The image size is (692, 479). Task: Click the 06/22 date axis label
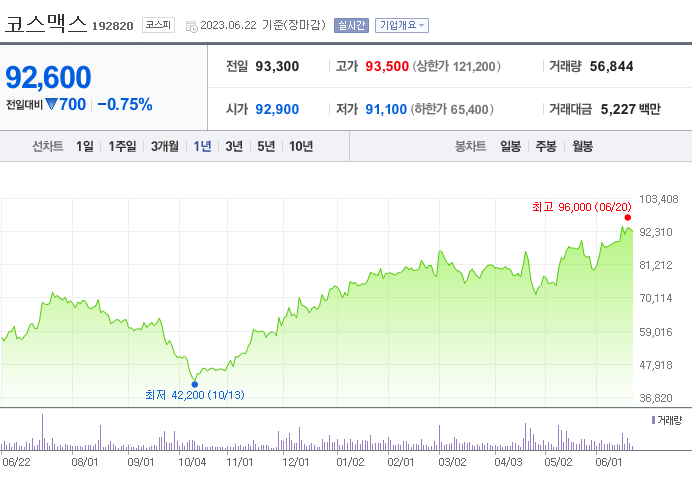16,462
